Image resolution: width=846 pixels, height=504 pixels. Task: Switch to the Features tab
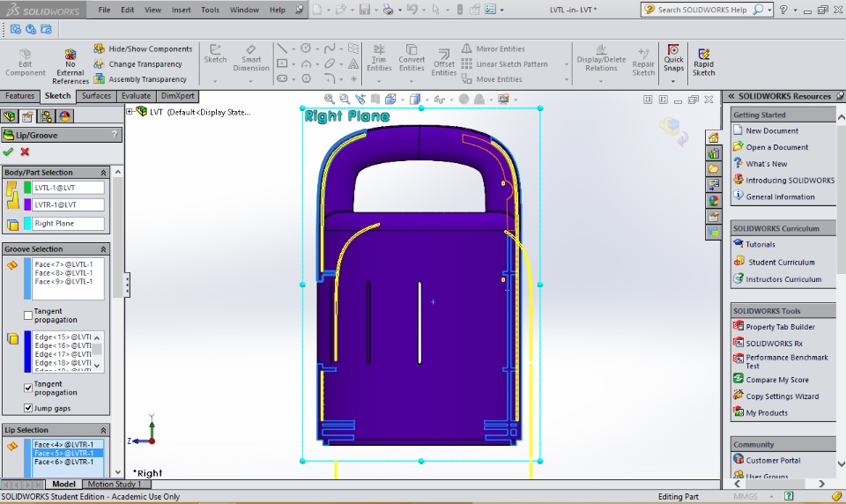tap(20, 96)
